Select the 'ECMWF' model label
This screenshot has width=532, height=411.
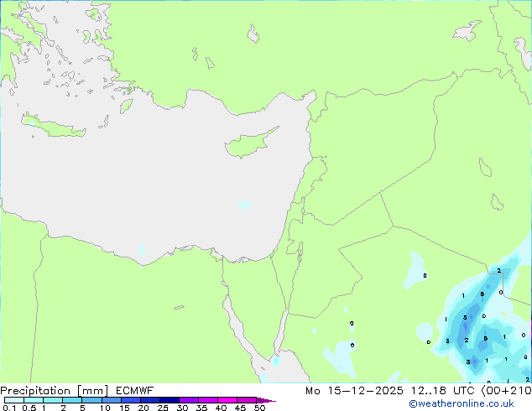pyautogui.click(x=134, y=391)
